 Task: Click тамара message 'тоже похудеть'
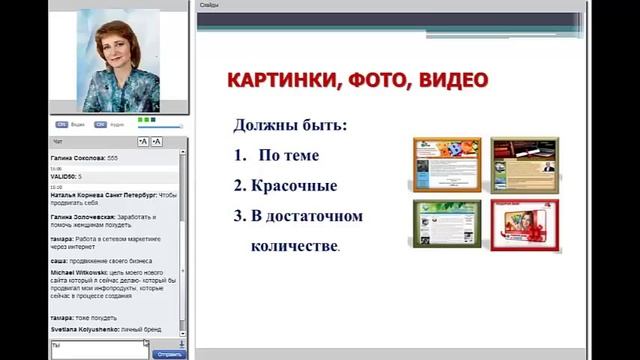tap(84, 318)
